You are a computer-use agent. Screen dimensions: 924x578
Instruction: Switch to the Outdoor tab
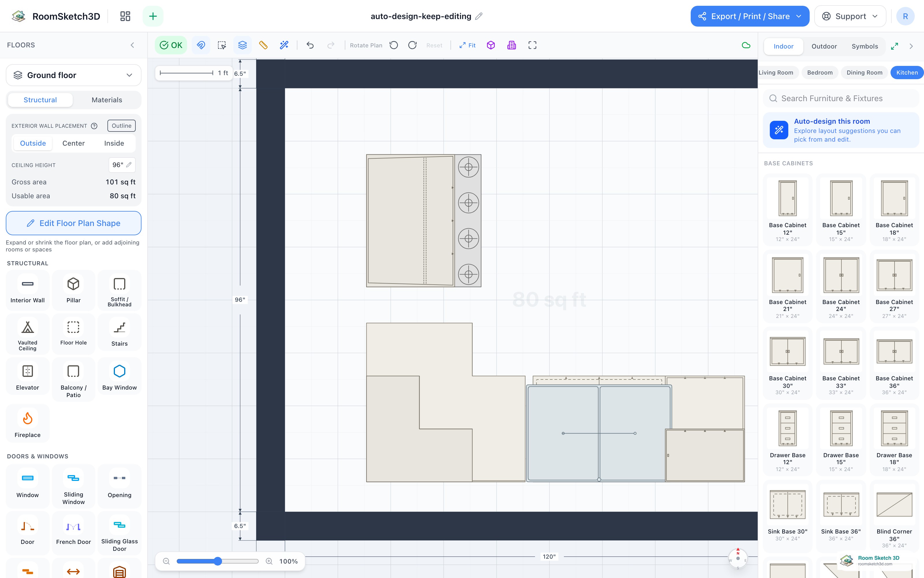824,46
